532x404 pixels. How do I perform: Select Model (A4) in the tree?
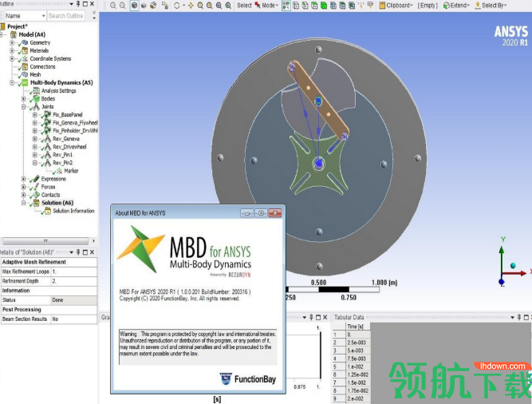coord(32,34)
